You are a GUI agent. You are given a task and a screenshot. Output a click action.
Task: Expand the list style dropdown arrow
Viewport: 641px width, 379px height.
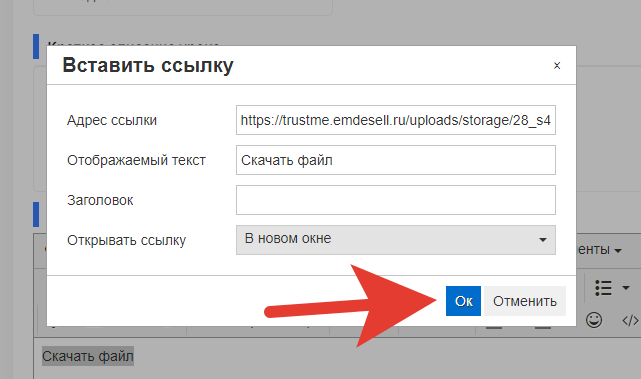point(625,288)
